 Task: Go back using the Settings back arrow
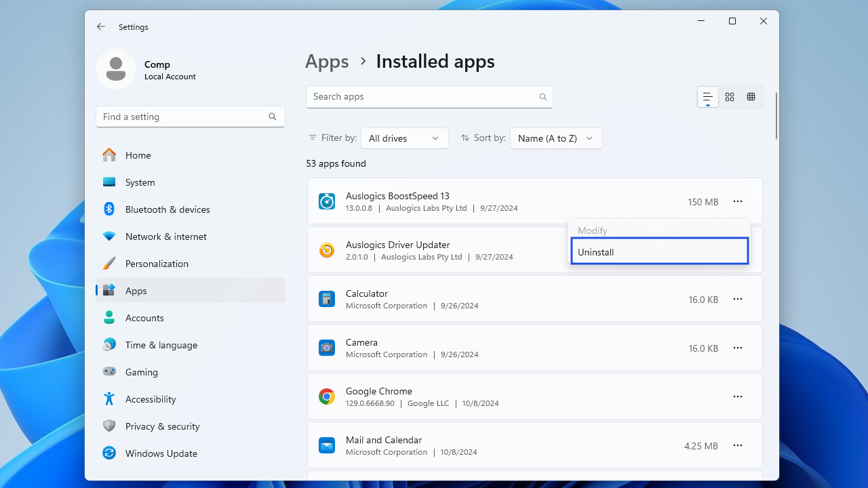[101, 27]
